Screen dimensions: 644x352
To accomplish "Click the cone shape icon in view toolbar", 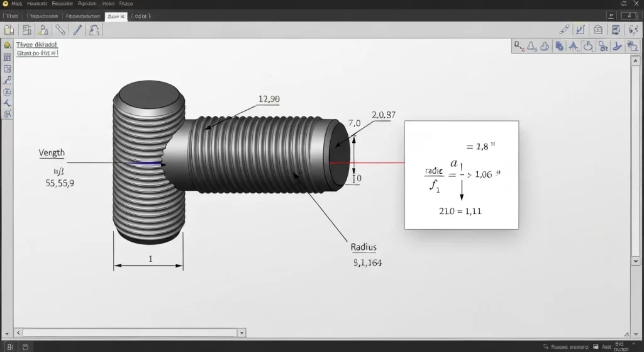I will 531,45.
